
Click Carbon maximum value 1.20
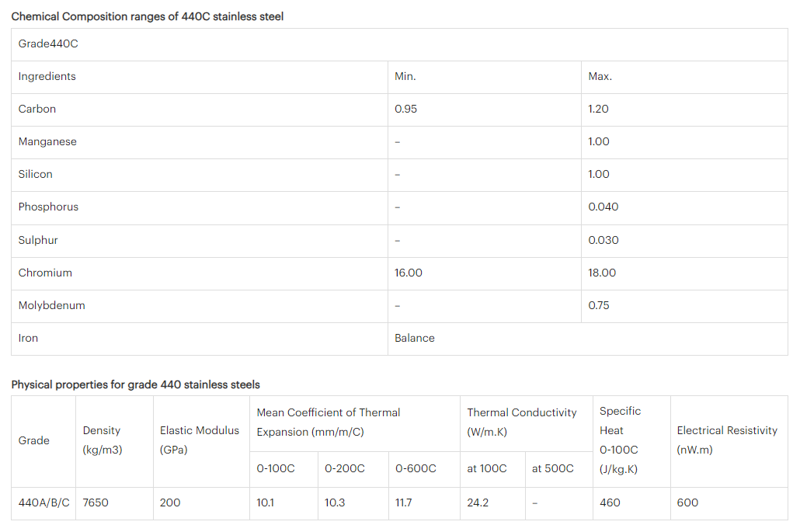598,110
